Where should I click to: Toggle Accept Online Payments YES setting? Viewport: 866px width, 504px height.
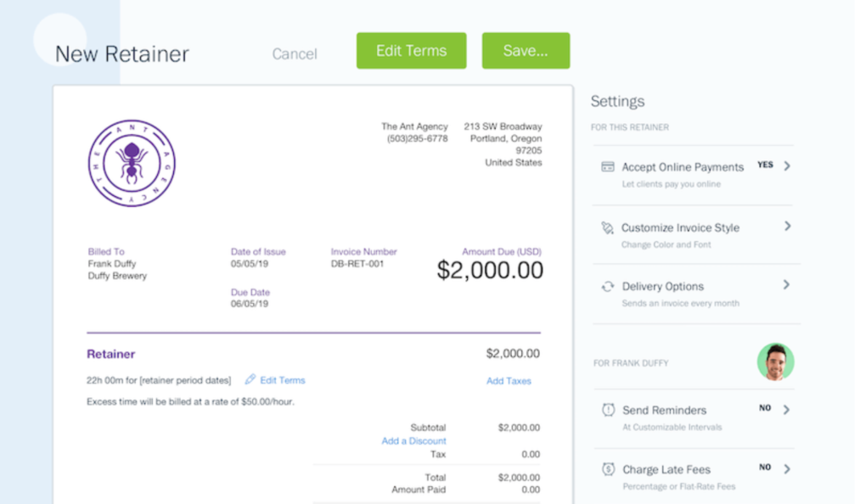[x=765, y=165]
